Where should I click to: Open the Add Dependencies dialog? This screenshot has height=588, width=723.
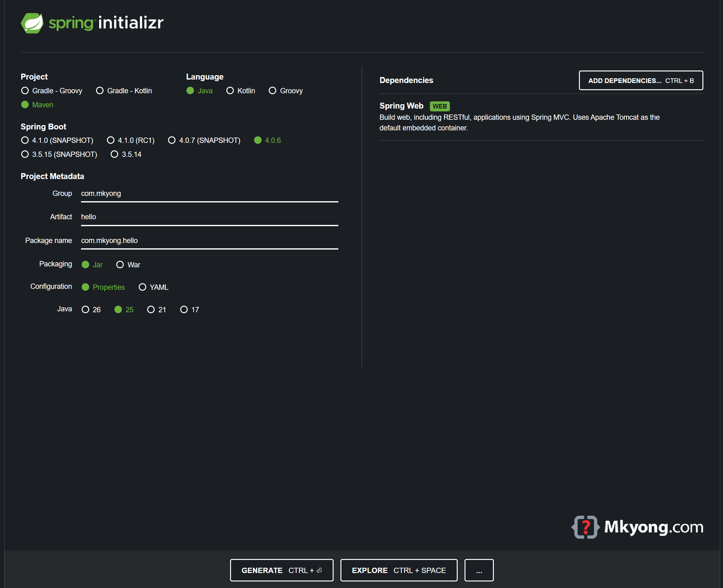pyautogui.click(x=641, y=80)
